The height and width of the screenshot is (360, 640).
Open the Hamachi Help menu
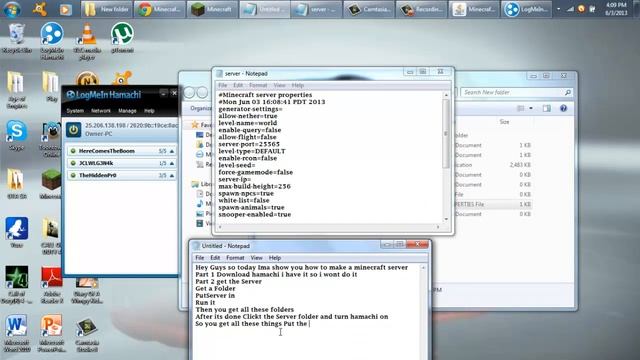point(149,111)
